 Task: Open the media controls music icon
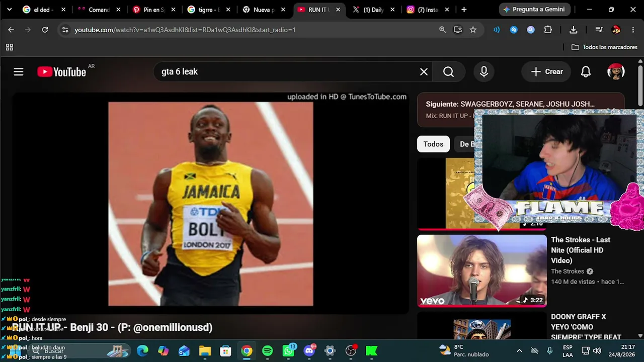click(x=599, y=30)
